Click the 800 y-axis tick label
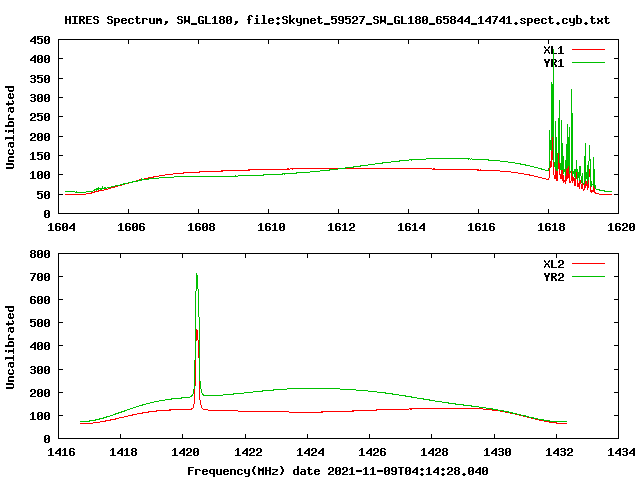The image size is (640, 480). (x=40, y=254)
